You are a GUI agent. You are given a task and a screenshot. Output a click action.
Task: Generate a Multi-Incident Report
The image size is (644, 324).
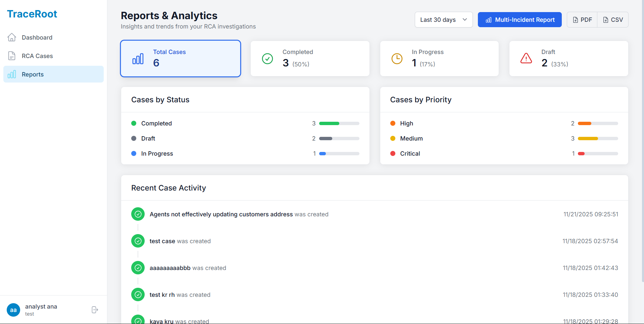(x=519, y=20)
